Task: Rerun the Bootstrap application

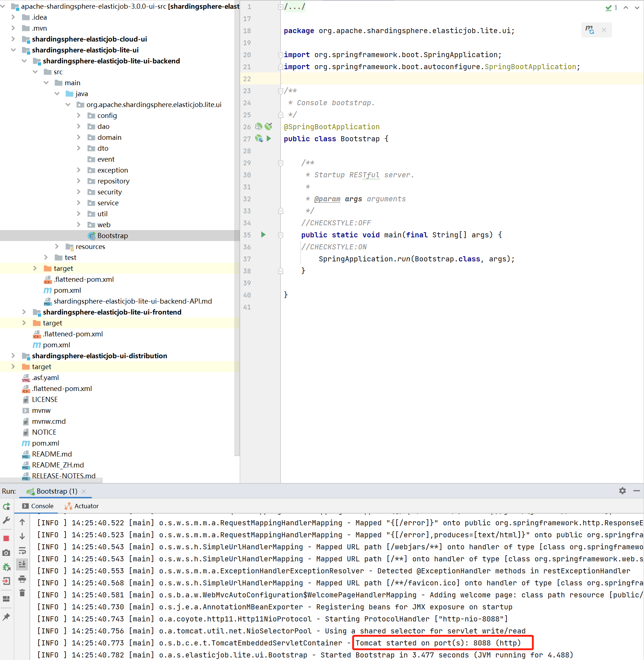Action: point(6,506)
